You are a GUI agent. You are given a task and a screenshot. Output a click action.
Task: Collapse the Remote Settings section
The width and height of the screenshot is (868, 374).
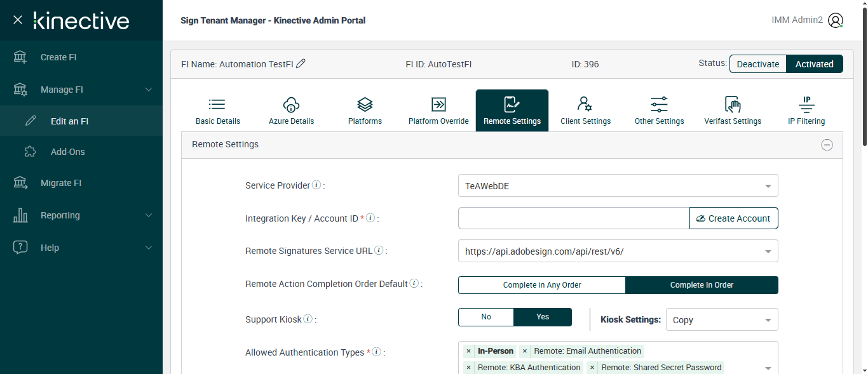tap(827, 145)
